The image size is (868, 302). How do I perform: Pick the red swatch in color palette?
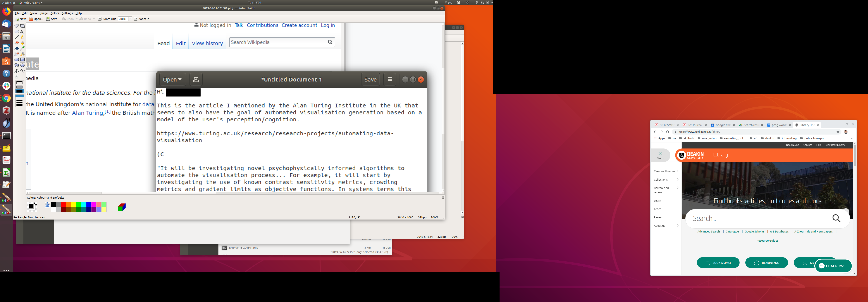(64, 205)
